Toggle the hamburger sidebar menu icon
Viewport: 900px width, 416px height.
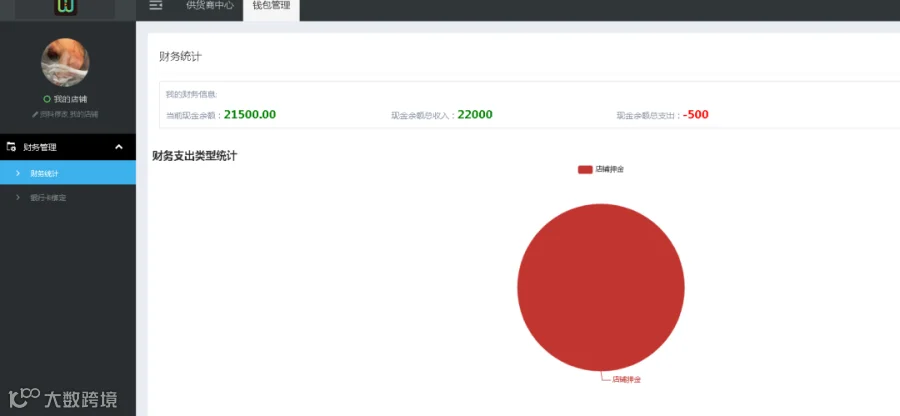[156, 5]
